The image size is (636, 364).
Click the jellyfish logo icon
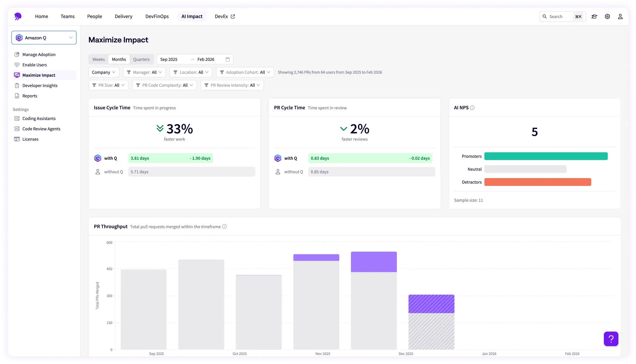click(18, 16)
